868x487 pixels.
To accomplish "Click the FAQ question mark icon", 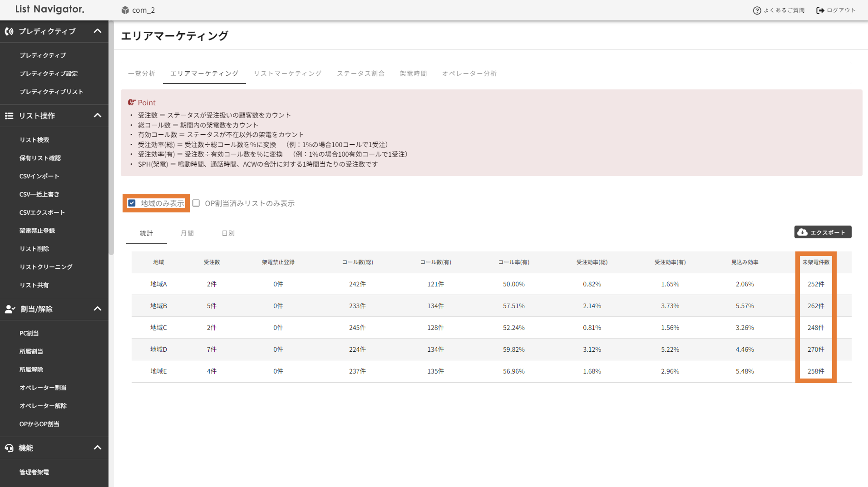I will (x=757, y=10).
